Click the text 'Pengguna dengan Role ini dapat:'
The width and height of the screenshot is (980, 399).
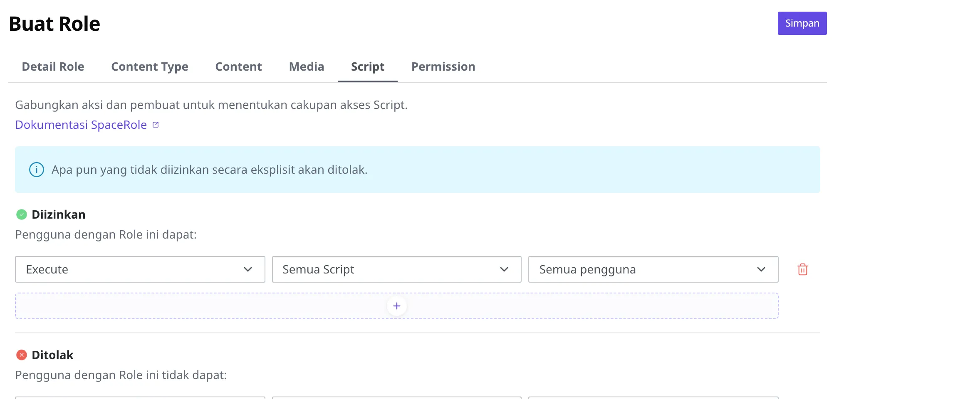point(106,235)
